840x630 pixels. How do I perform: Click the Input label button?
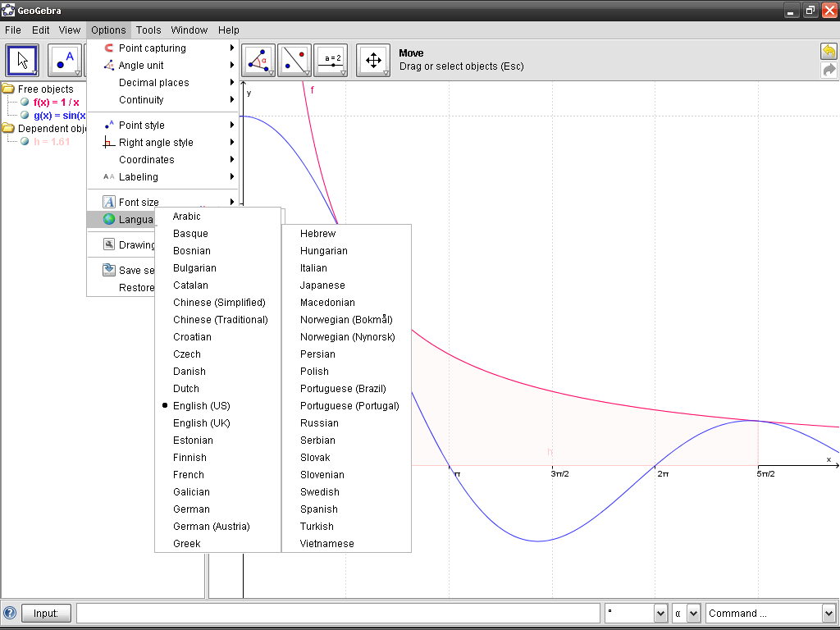pos(46,613)
